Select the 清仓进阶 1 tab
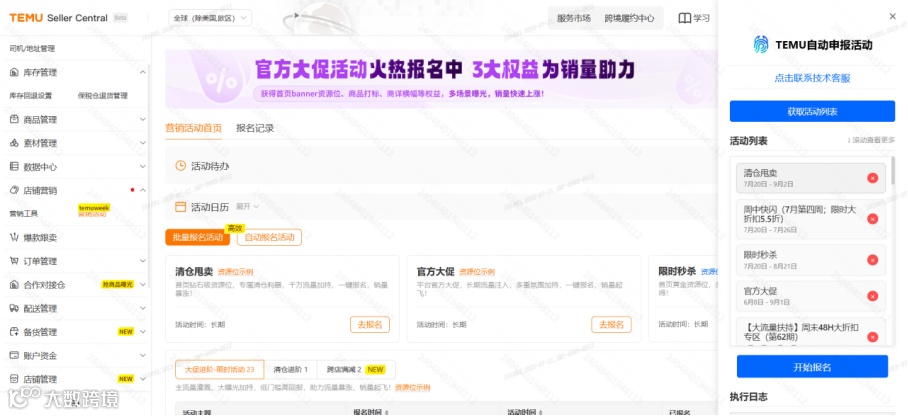908x416 pixels. [291, 369]
